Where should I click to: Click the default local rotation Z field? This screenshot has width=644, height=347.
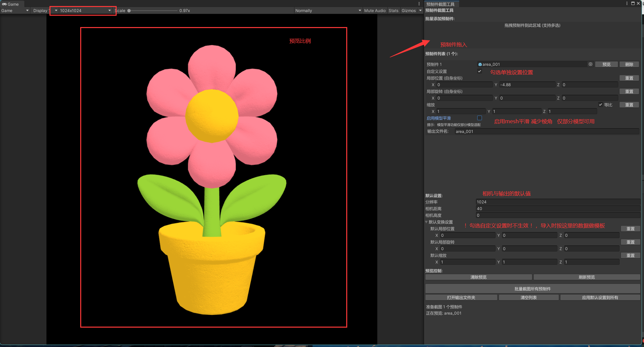pos(592,249)
